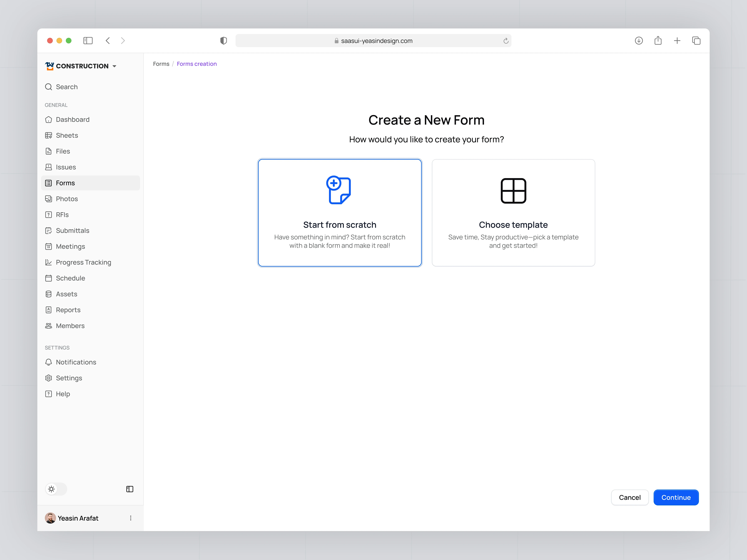The height and width of the screenshot is (560, 747).
Task: Click the Submittals checklist icon
Action: 49,231
